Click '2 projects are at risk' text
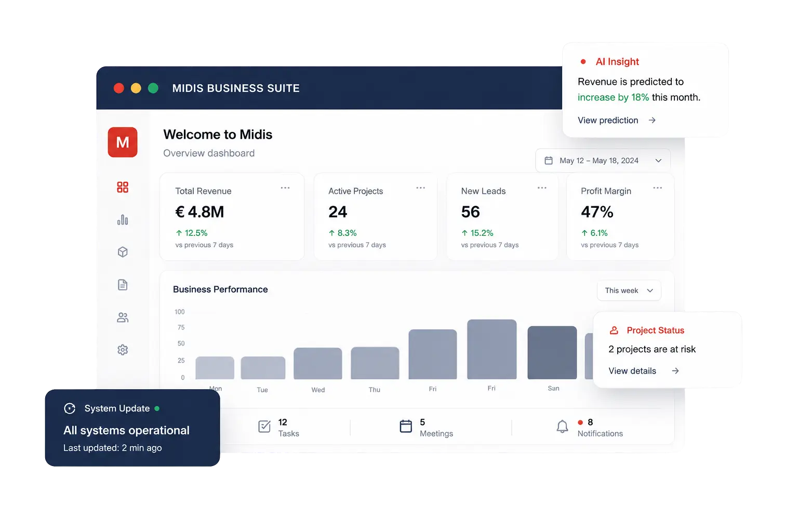 pyautogui.click(x=652, y=349)
